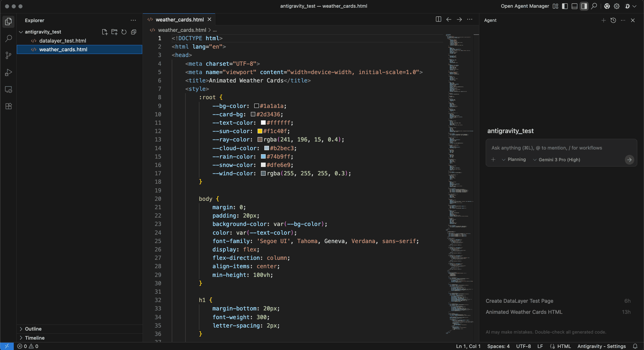Screen dimensions: 644x350
Task: Click the sun-color swatch on line 12
Action: (259, 131)
